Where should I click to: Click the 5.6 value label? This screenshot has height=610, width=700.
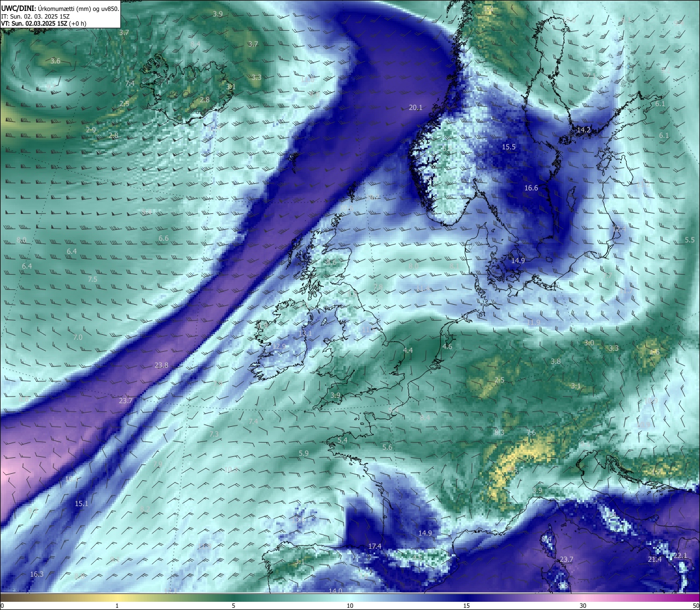pos(387,448)
